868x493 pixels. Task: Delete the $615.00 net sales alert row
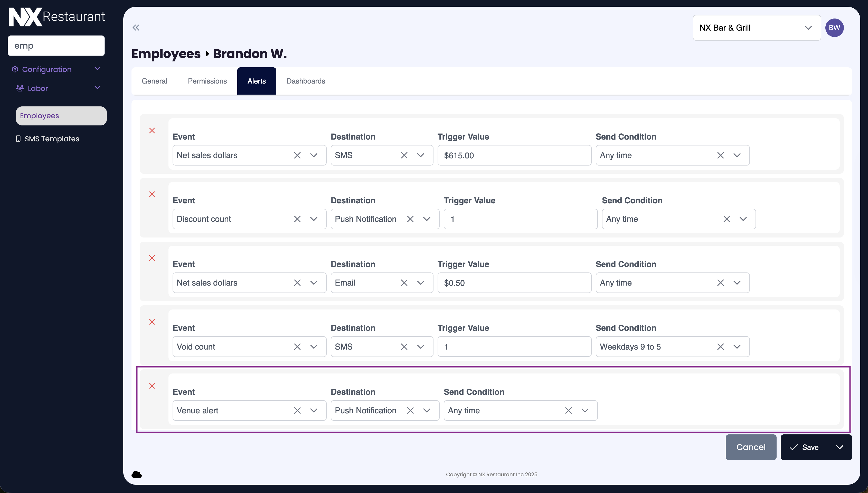(152, 131)
